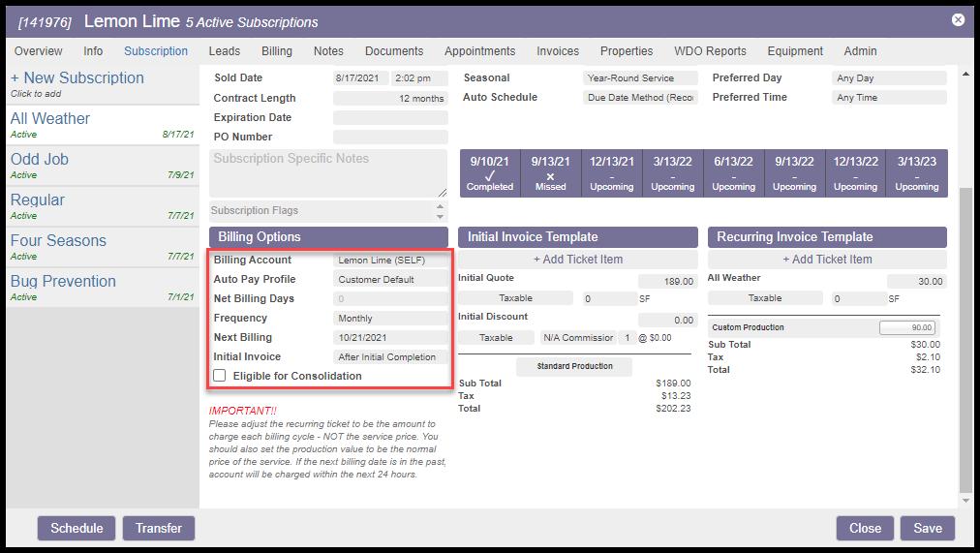The image size is (980, 553).
Task: Open the Initial Invoice timing dropdown
Action: click(390, 357)
